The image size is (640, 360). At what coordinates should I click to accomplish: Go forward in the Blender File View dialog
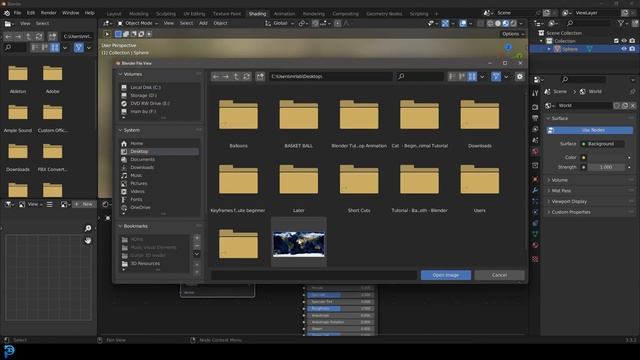tap(226, 76)
